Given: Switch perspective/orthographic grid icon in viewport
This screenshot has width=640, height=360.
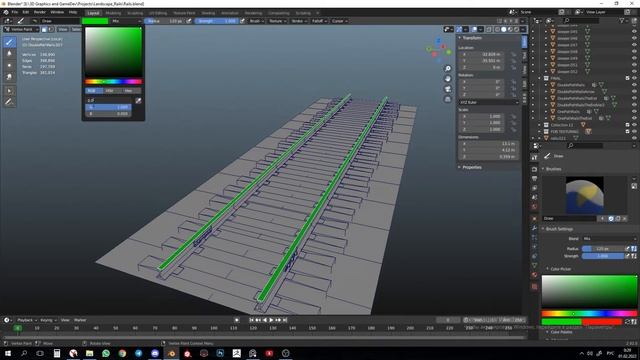Looking at the screenshot, I should click(448, 99).
